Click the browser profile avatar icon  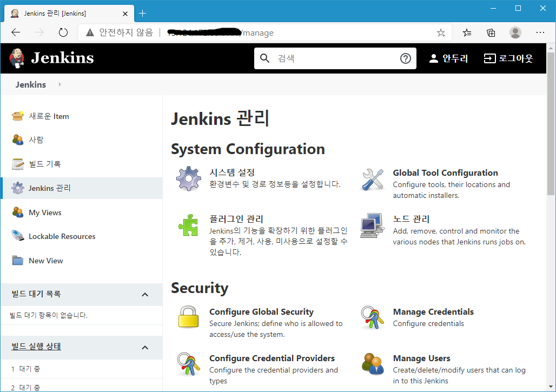(515, 32)
